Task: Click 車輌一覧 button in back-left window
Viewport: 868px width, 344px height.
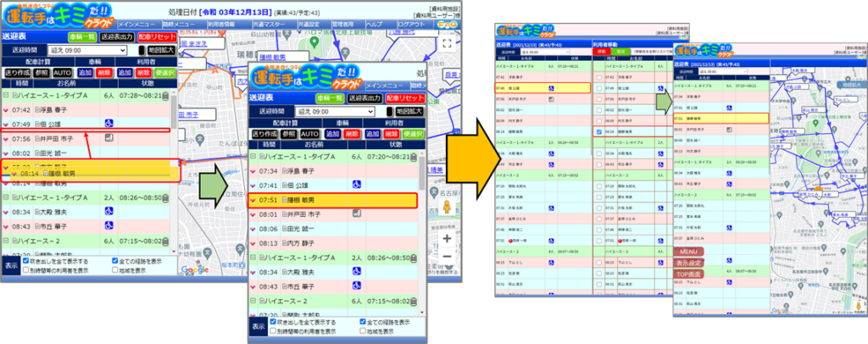Action: tap(82, 36)
